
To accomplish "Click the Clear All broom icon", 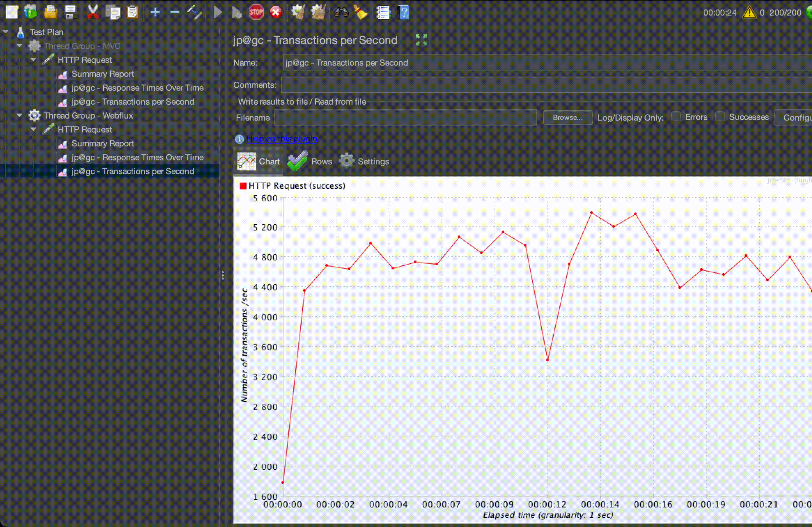I will coord(360,13).
